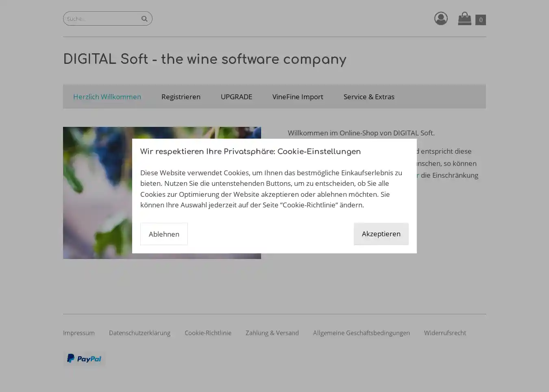Click the cart item count badge

point(480,20)
